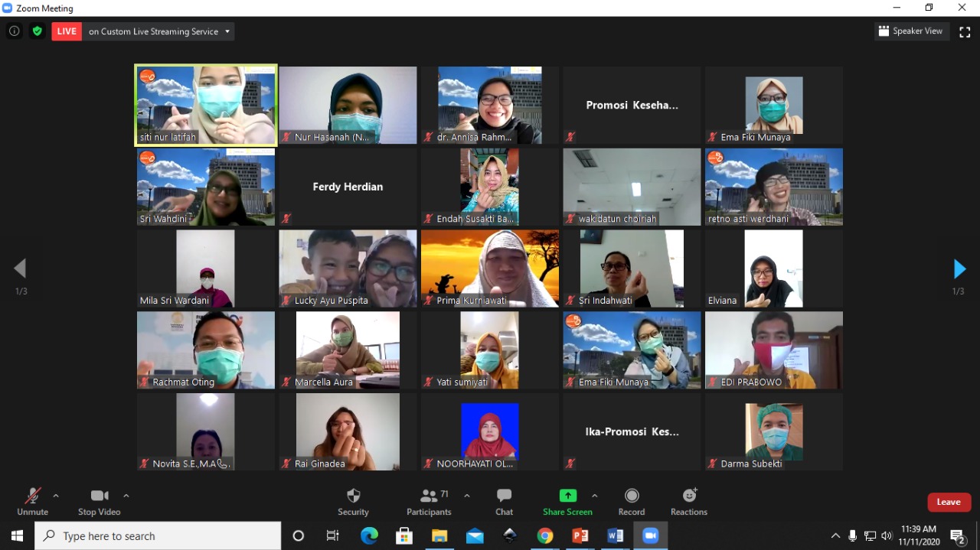
Task: Click the green Share Screen icon
Action: (x=567, y=496)
